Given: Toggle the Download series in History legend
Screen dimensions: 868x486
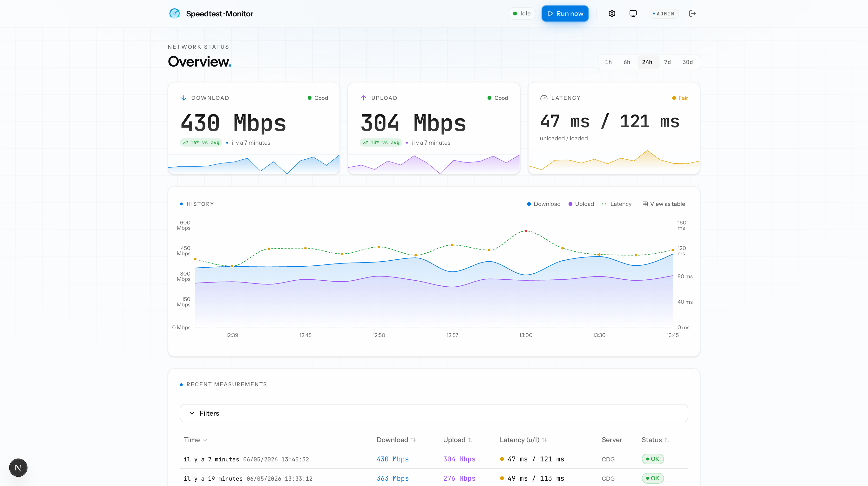Looking at the screenshot, I should click(543, 204).
